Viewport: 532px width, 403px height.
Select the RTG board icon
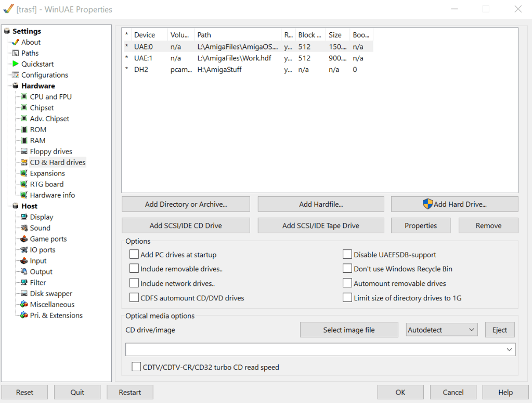[24, 184]
